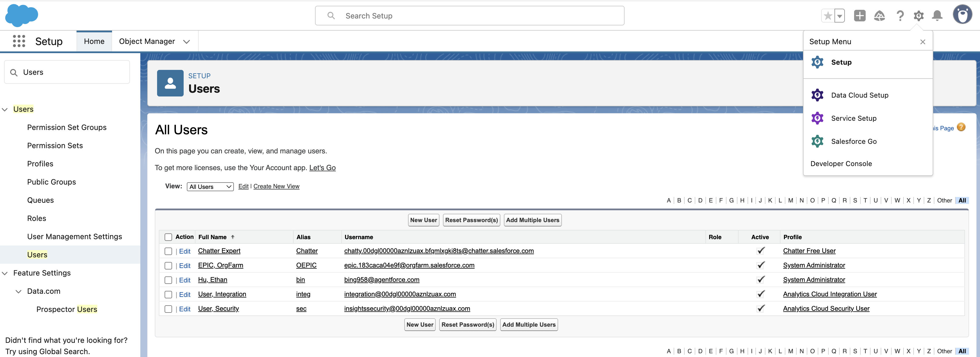Click the Trailhead guidance icon
Viewport: 980px width, 357px height.
click(879, 16)
